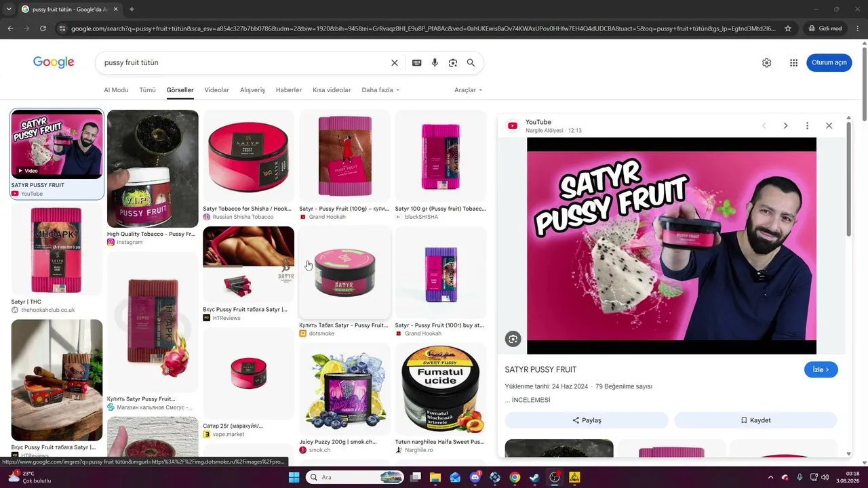868x488 pixels.
Task: Submit search with the magnifier icon
Action: [471, 62]
